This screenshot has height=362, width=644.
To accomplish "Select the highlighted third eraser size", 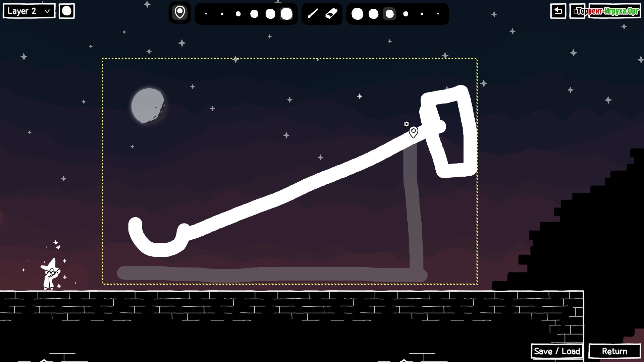I will pyautogui.click(x=389, y=14).
